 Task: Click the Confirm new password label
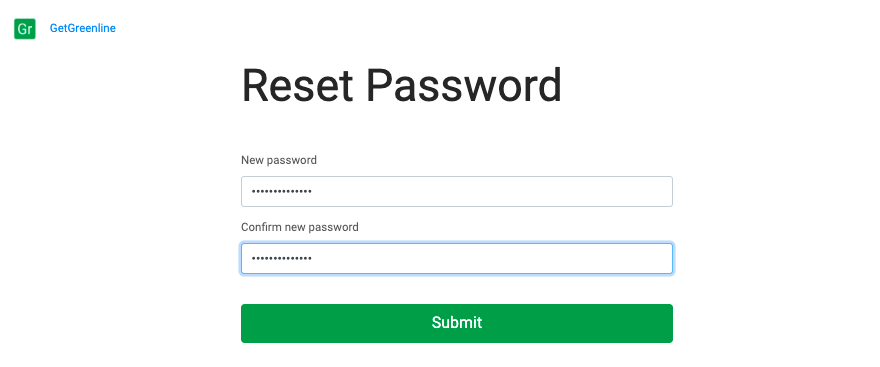(300, 227)
